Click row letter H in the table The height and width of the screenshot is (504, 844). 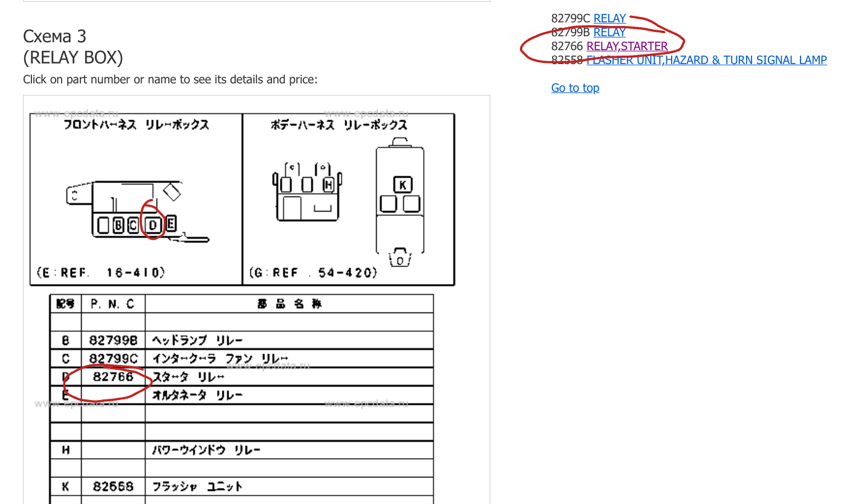65,450
